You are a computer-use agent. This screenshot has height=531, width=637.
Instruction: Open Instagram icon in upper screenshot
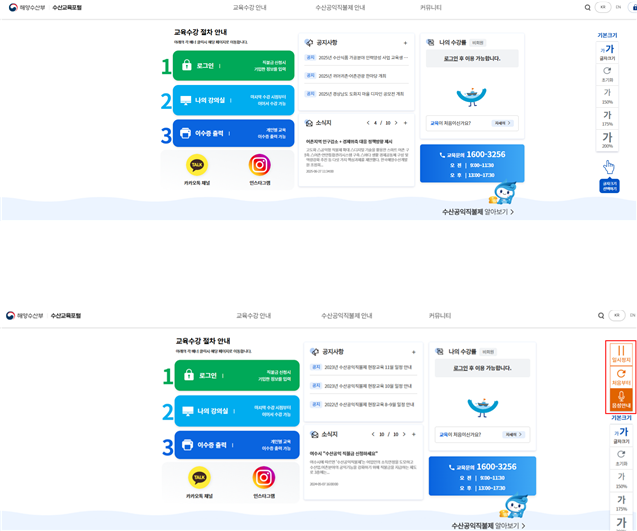(260, 165)
